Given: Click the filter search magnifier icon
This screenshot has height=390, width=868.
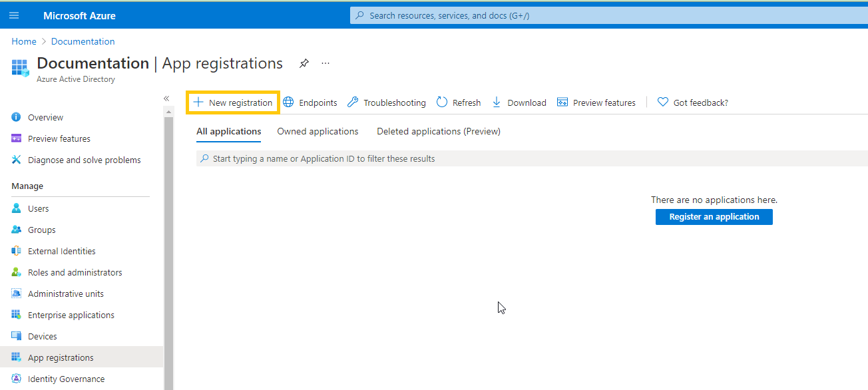Looking at the screenshot, I should 205,158.
